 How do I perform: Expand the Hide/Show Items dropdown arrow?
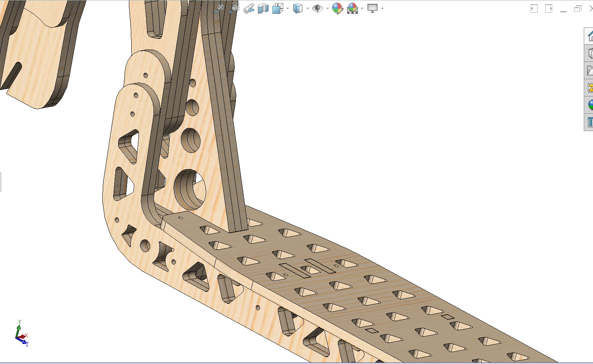pyautogui.click(x=327, y=8)
